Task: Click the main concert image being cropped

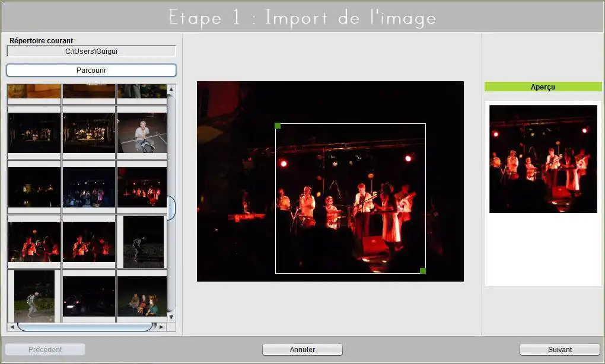Action: click(x=330, y=181)
